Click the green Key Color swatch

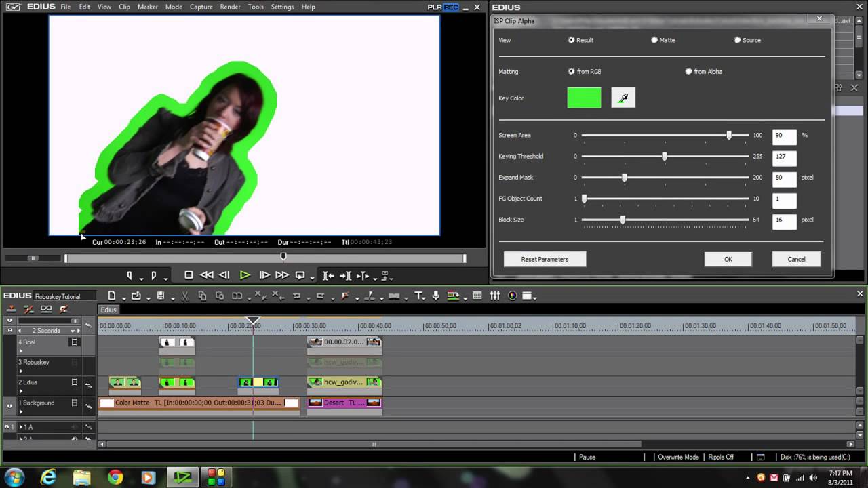tap(585, 98)
